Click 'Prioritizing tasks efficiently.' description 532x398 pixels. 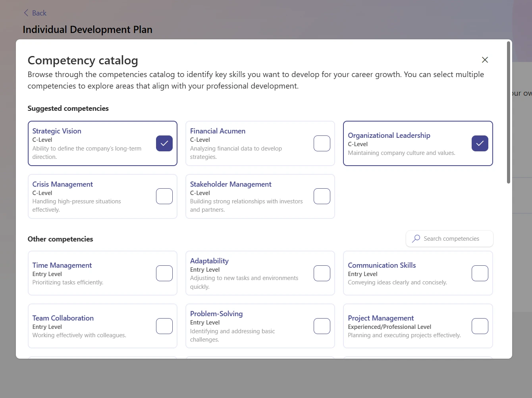[67, 282]
